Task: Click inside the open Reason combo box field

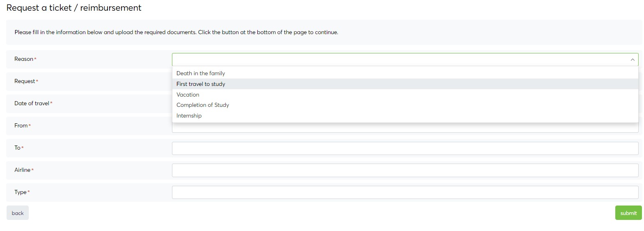Action: (x=398, y=60)
